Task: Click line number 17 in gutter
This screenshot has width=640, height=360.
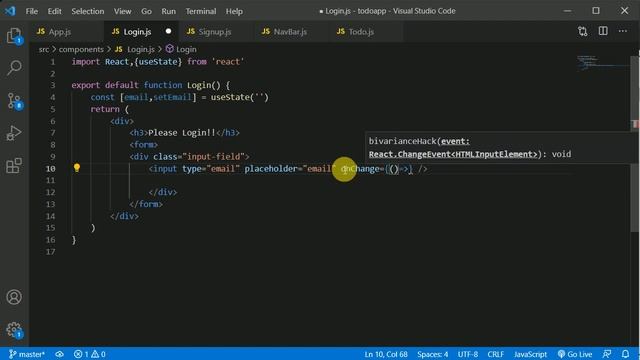Action: [x=50, y=251]
